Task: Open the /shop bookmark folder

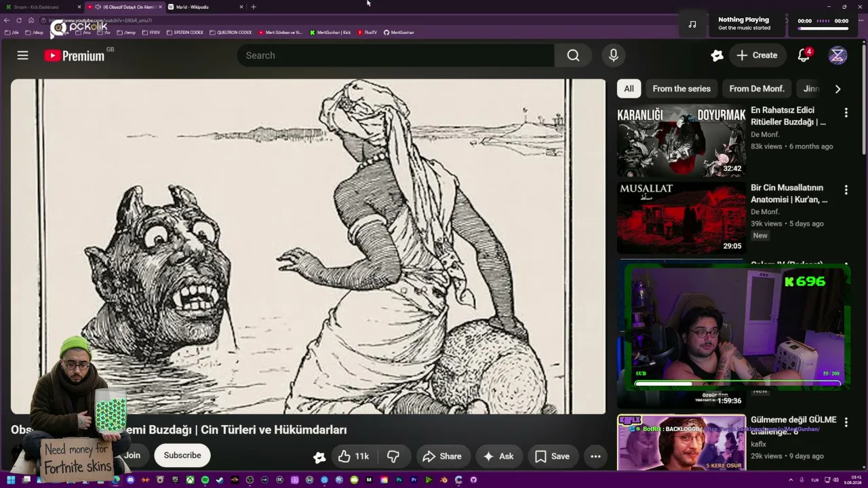Action: (x=34, y=33)
